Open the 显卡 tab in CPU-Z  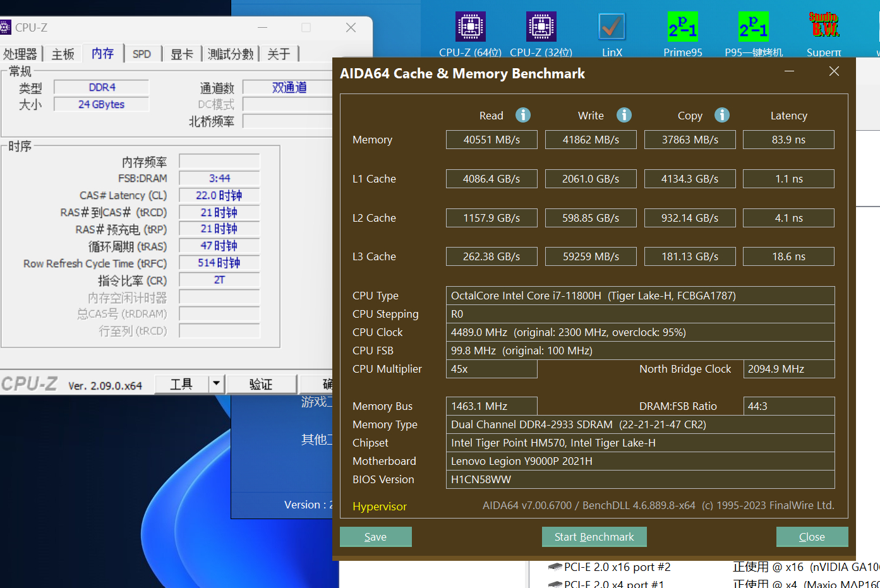click(182, 54)
